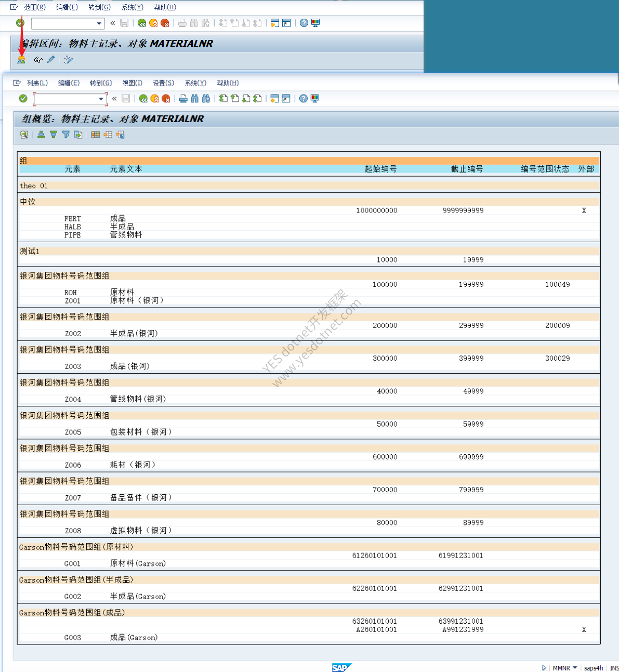Click Find Next icon in group overview window
The image size is (619, 672).
tap(206, 98)
